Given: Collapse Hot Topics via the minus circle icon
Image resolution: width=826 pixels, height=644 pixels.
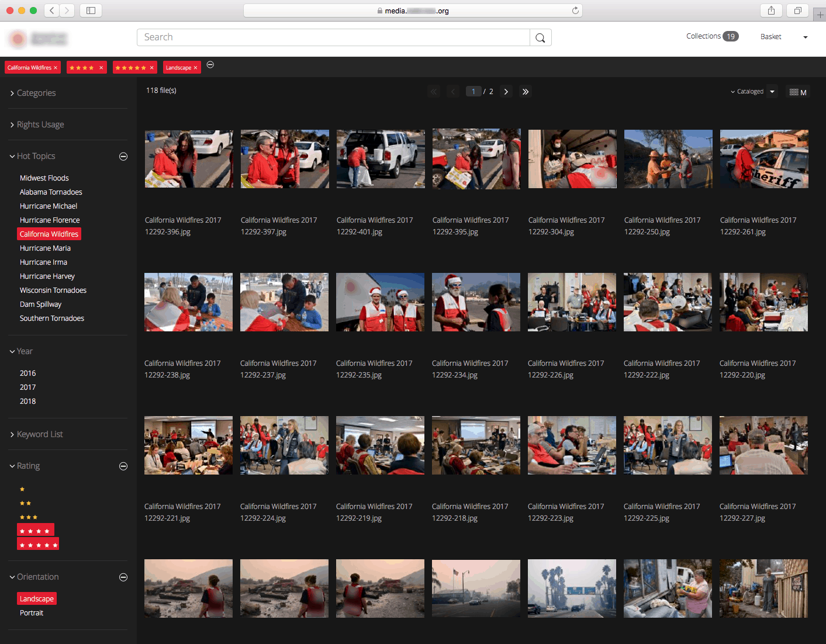Looking at the screenshot, I should 123,156.
